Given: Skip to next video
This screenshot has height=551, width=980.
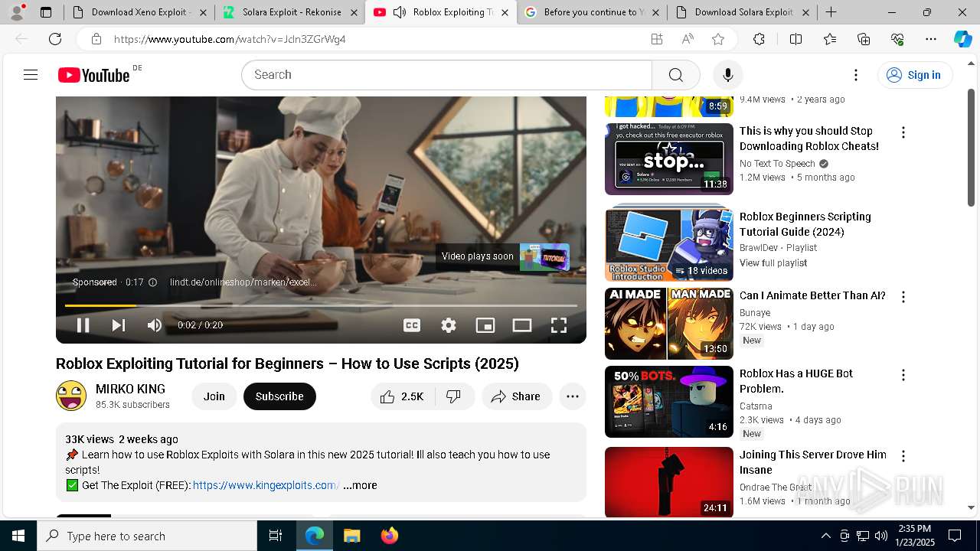Looking at the screenshot, I should pyautogui.click(x=119, y=325).
